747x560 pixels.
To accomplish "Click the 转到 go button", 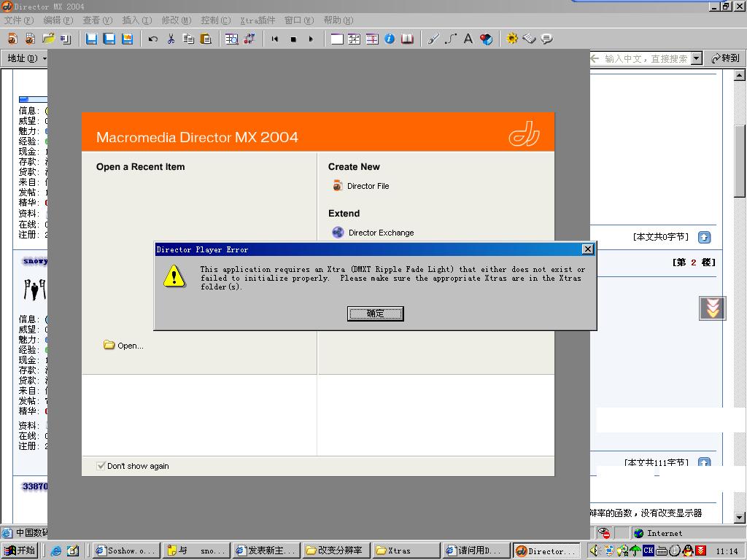I will [725, 58].
